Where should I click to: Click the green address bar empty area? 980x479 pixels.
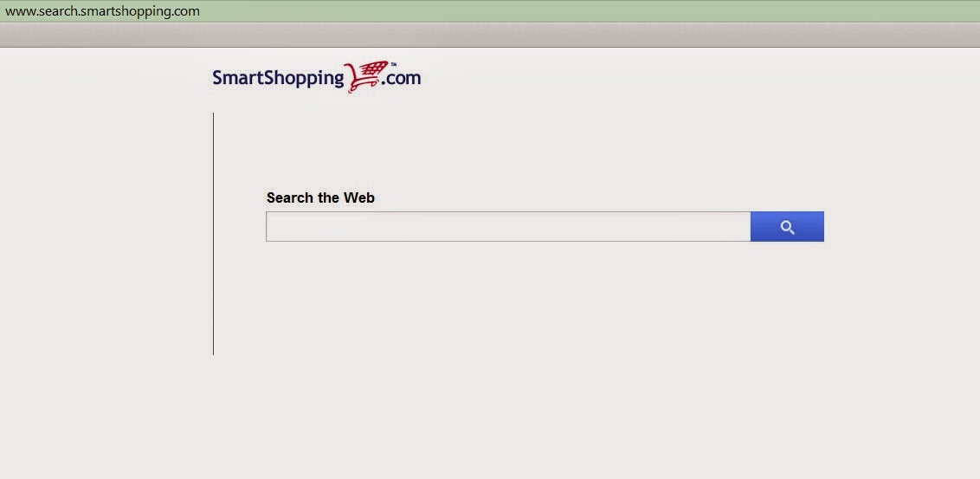tap(588, 11)
